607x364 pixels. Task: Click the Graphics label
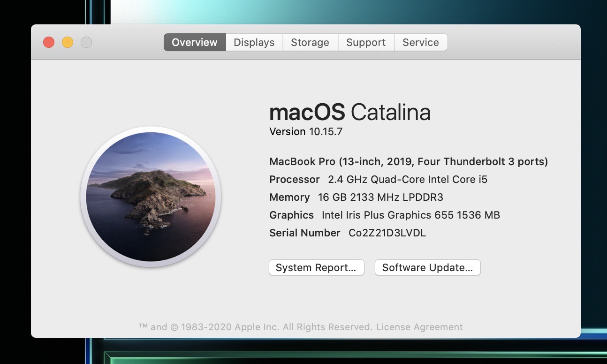tap(291, 215)
